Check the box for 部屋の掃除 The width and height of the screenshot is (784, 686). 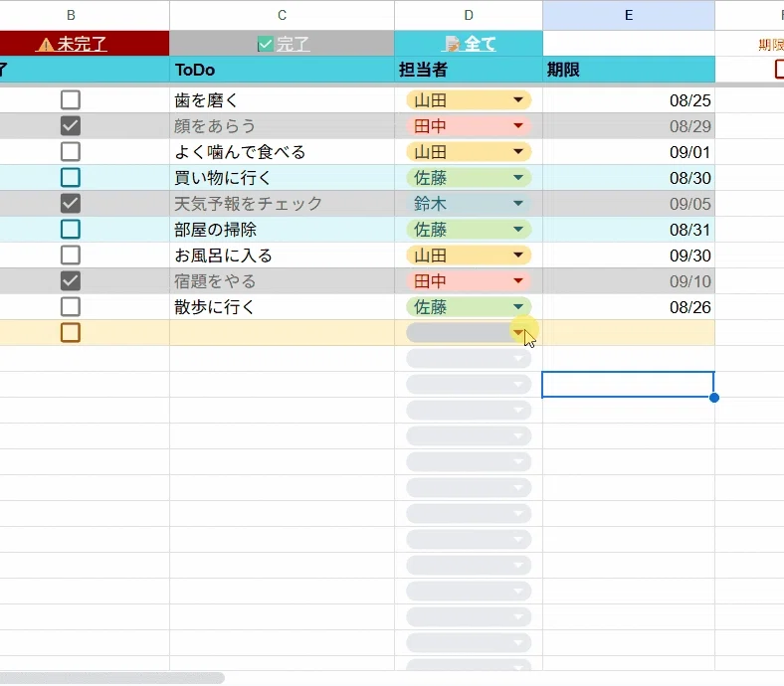[x=70, y=230]
